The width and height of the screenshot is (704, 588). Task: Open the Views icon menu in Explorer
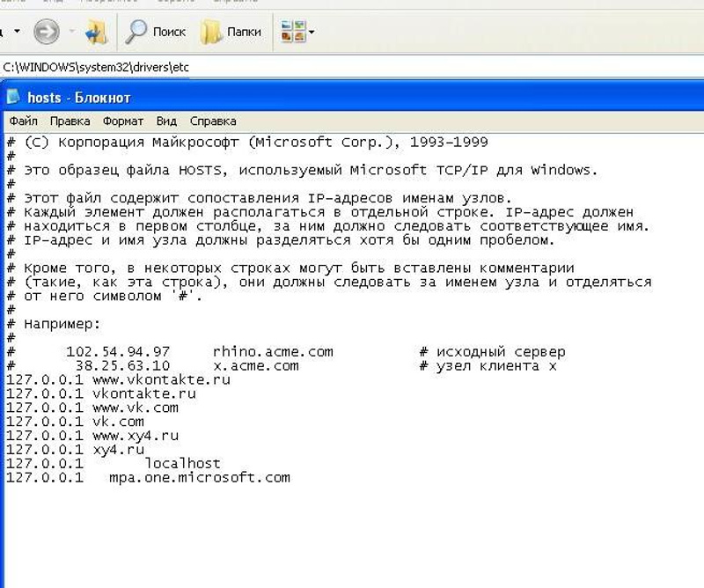click(x=293, y=32)
